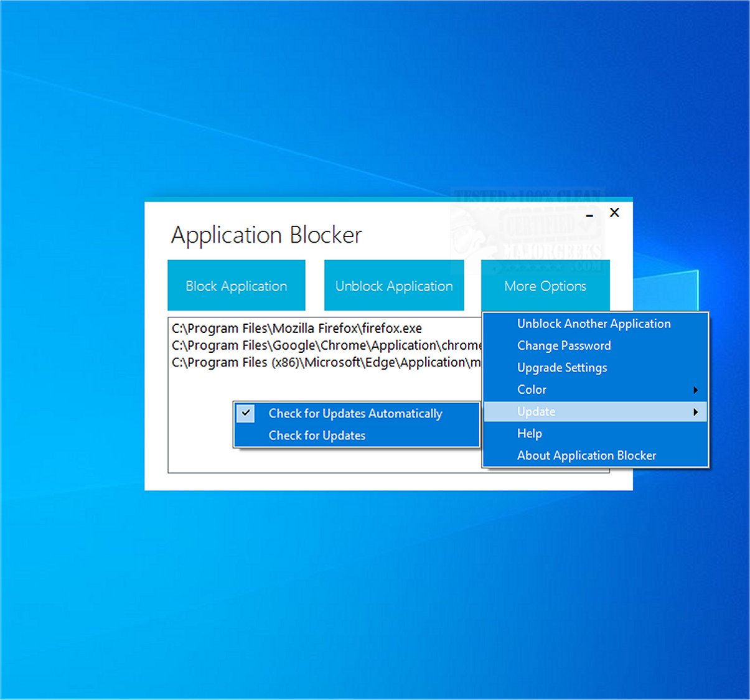Click the Unblock Application button

[x=394, y=286]
